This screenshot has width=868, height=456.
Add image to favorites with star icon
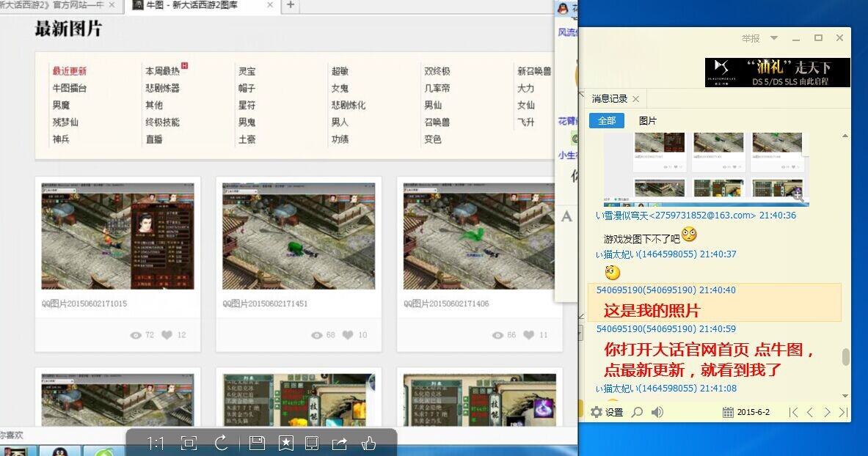[x=286, y=443]
